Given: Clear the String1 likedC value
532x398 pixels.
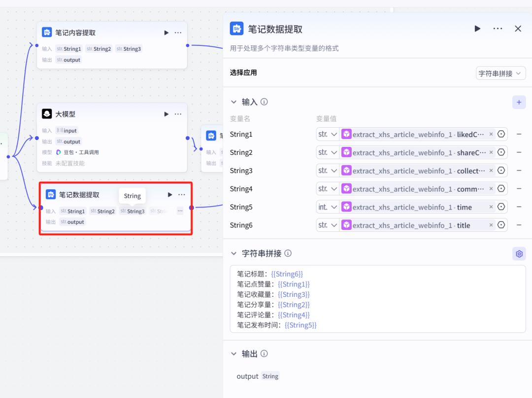Looking at the screenshot, I should pyautogui.click(x=491, y=134).
